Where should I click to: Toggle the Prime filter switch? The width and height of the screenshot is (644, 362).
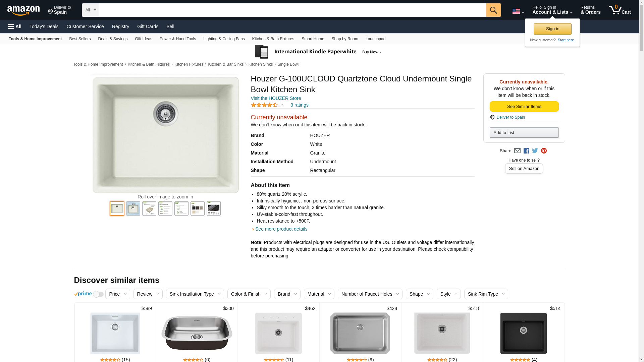tap(98, 294)
